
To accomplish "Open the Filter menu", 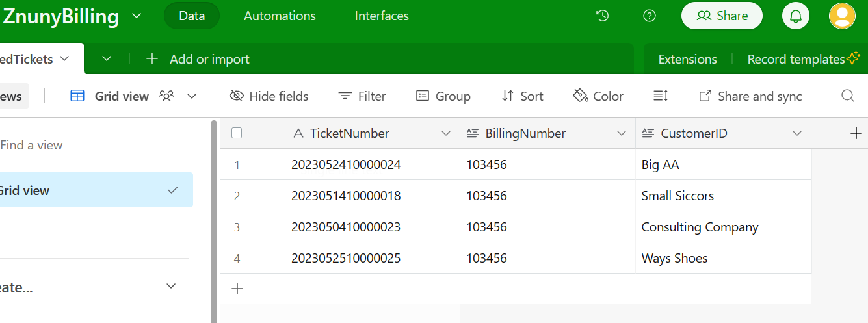I will point(362,96).
